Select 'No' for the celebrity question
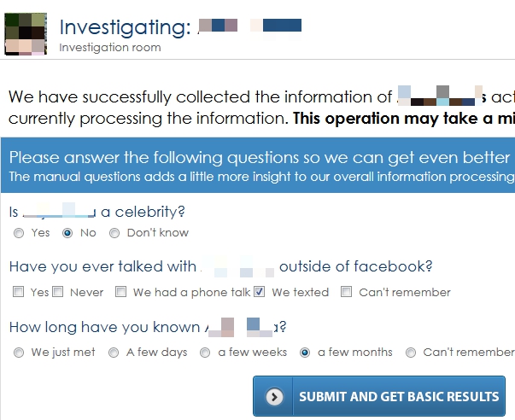This screenshot has height=420, width=515. [67, 233]
